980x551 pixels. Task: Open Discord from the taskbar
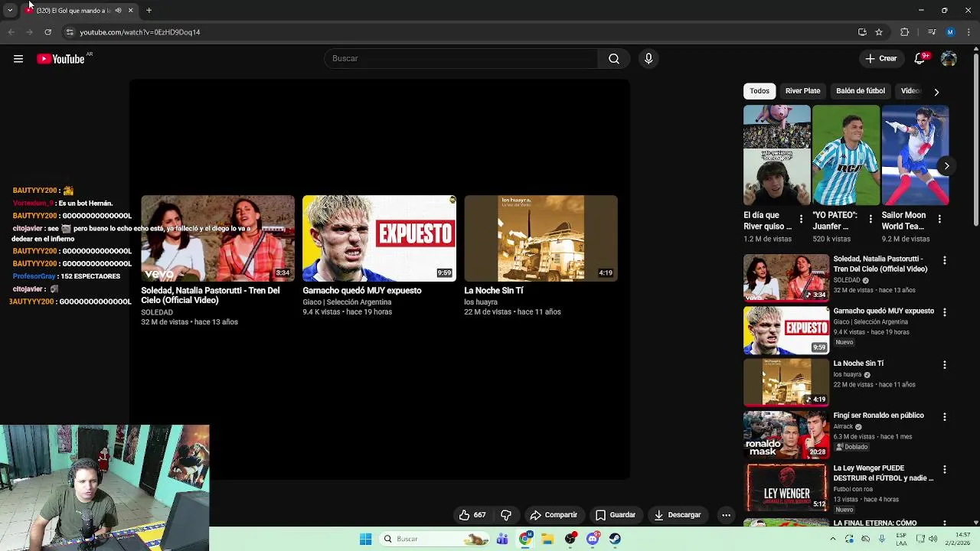pyautogui.click(x=593, y=539)
